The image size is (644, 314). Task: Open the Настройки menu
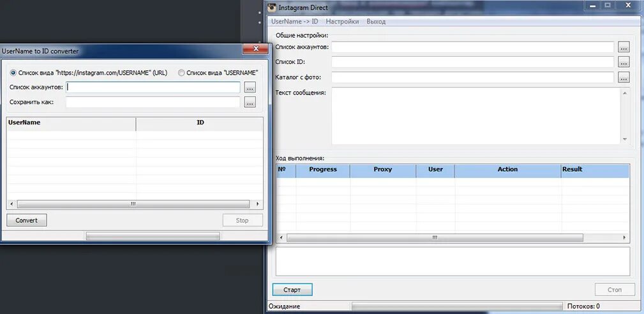(x=342, y=21)
